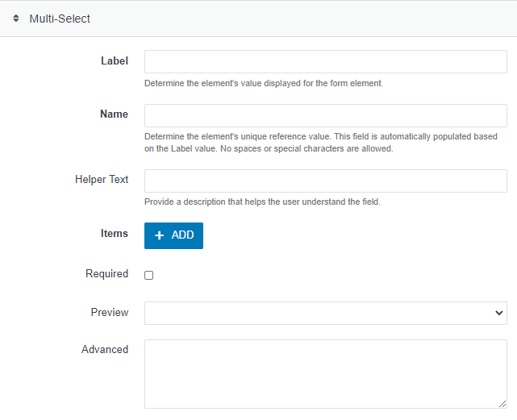Click the "Advanced" field caption
Viewport: 517px width, 420px height.
pyautogui.click(x=105, y=350)
